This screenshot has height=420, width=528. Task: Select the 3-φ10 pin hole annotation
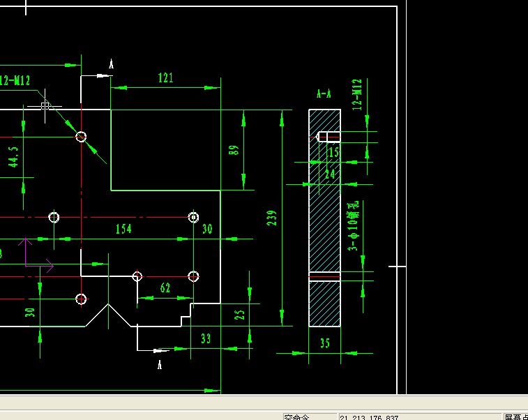(x=354, y=225)
